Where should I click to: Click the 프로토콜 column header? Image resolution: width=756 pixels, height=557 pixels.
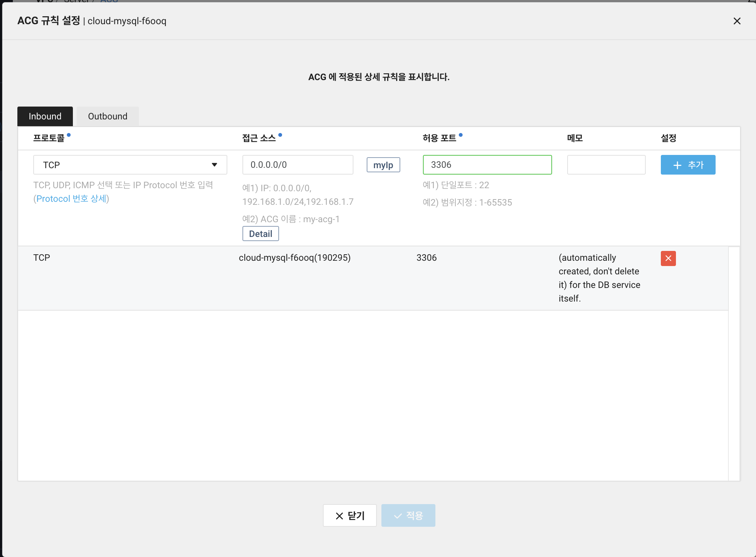click(x=49, y=138)
